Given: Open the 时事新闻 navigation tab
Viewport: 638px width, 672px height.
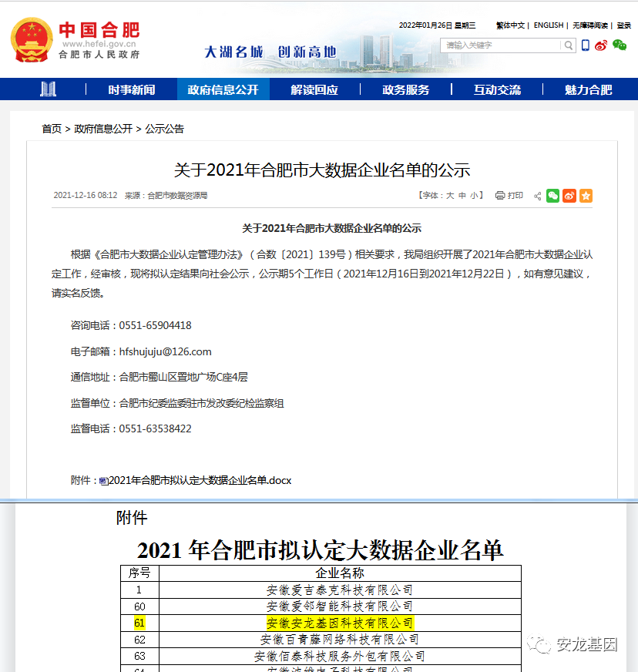Looking at the screenshot, I should pos(132,89).
